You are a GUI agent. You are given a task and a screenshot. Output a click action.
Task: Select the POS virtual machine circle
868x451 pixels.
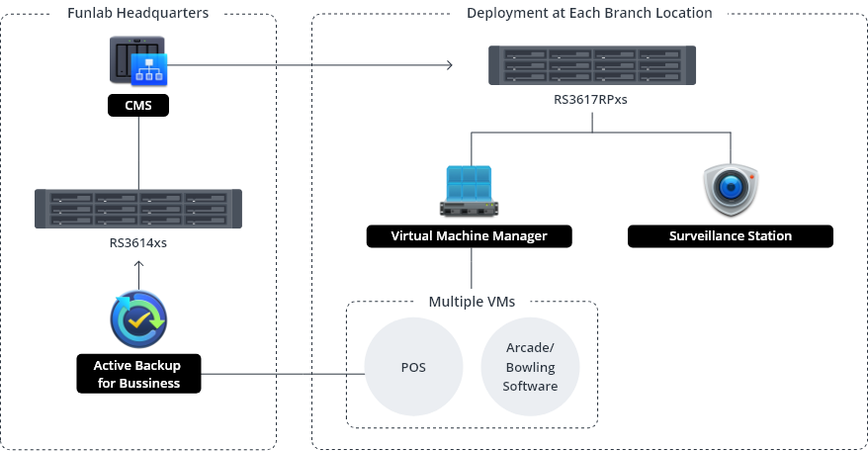[413, 367]
